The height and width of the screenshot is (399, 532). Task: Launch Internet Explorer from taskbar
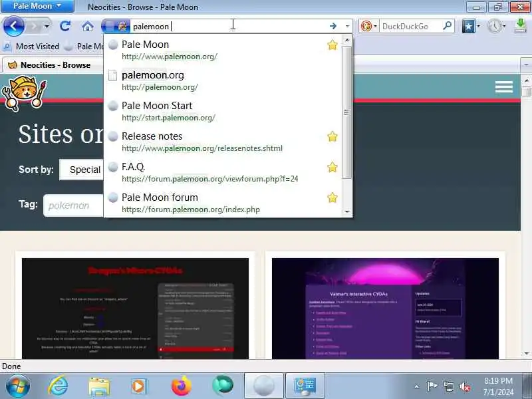[58, 386]
